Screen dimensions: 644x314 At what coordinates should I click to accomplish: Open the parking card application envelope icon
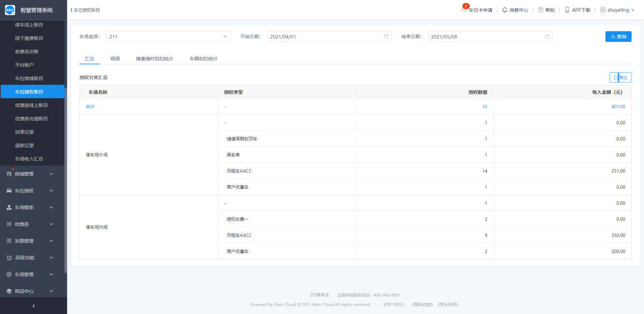(x=465, y=10)
